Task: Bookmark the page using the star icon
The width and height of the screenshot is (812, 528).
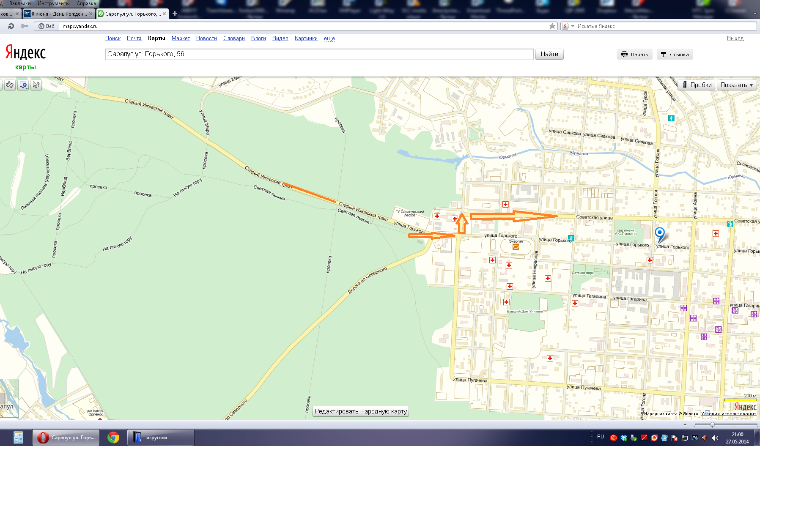Action: point(552,26)
